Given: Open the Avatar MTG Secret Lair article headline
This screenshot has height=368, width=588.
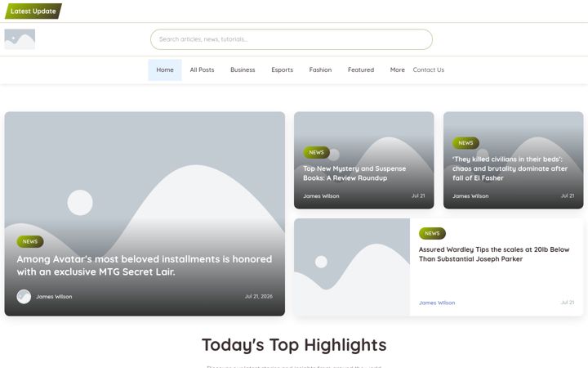Looking at the screenshot, I should pos(145,265).
